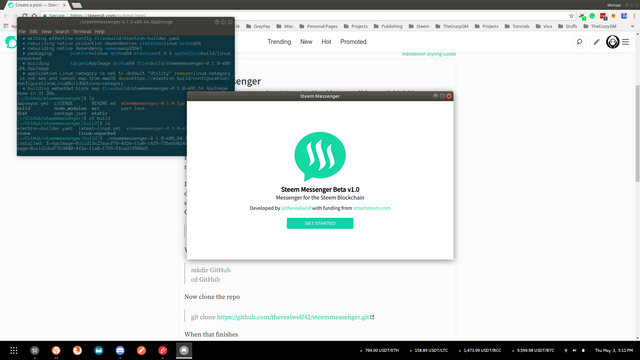
Task: Click the USDT/BTC price ticker
Action: point(533,350)
